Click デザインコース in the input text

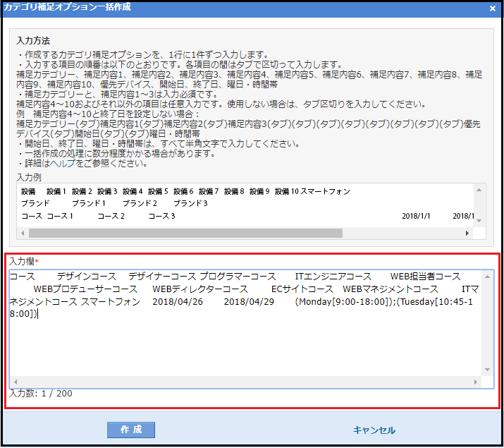[87, 277]
